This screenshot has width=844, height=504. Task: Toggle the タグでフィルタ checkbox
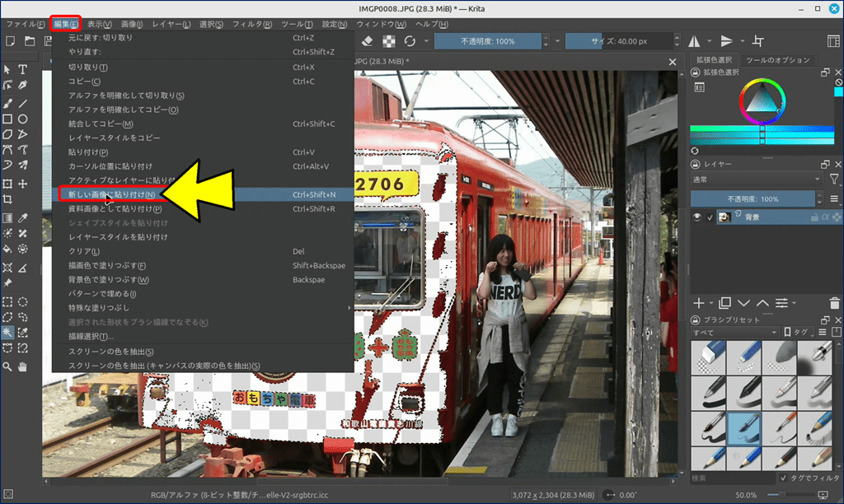tap(783, 478)
